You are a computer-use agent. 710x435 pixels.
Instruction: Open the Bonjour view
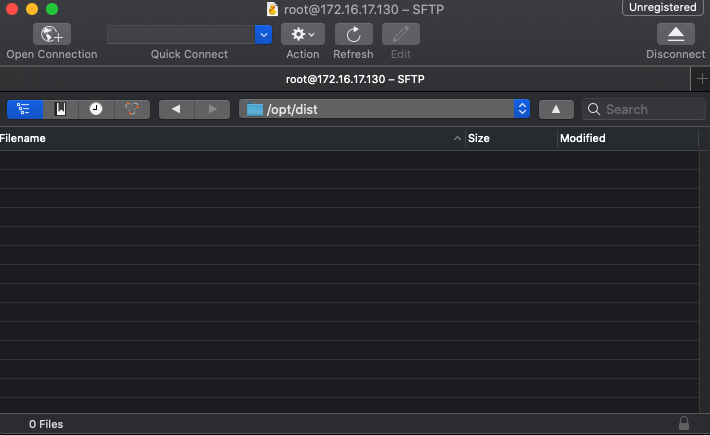tap(132, 109)
